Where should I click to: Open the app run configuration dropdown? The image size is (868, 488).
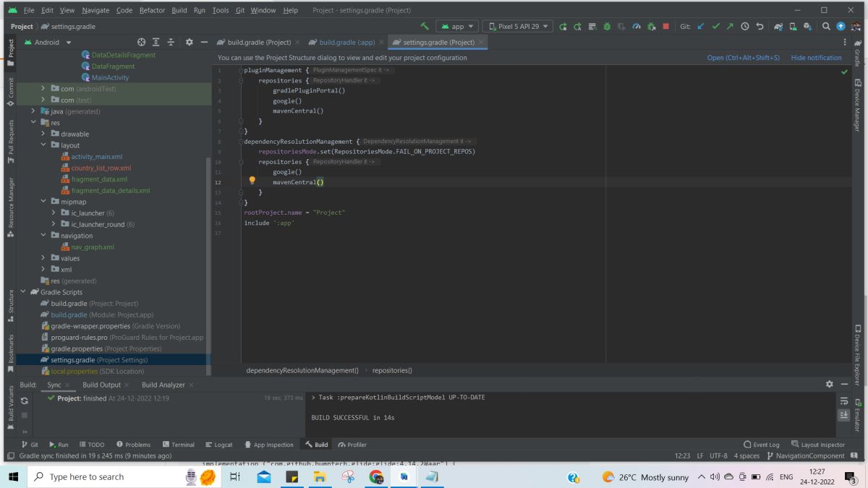(x=457, y=26)
